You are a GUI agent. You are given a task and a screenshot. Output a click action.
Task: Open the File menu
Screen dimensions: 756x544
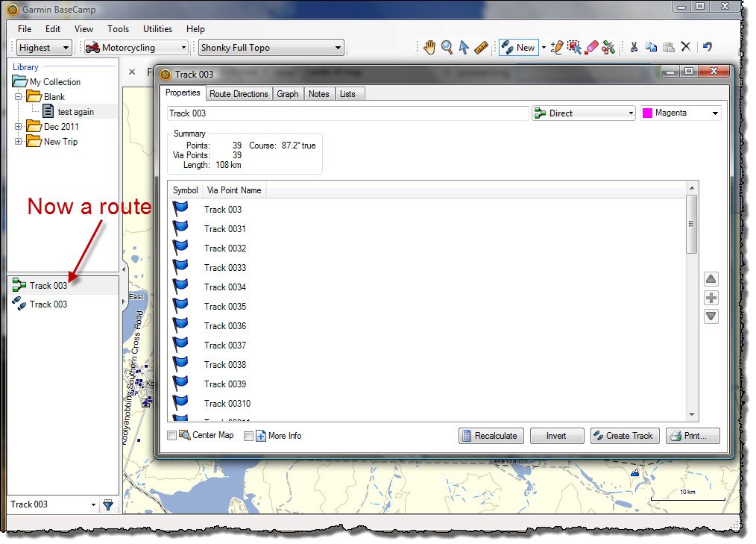pos(25,29)
